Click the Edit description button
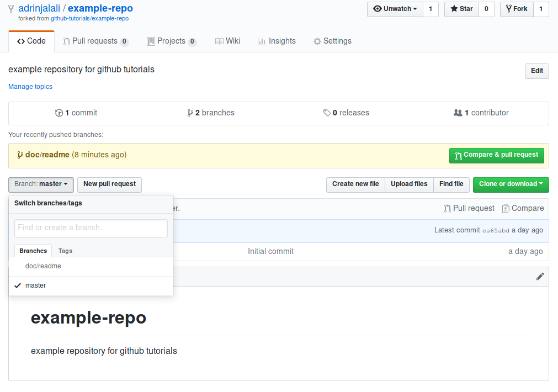 (x=536, y=71)
